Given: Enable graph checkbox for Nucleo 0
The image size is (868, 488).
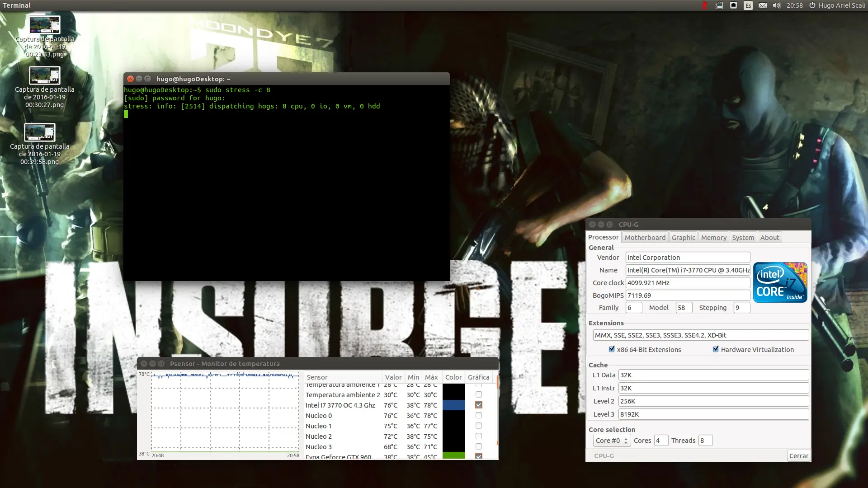Looking at the screenshot, I should tap(479, 415).
